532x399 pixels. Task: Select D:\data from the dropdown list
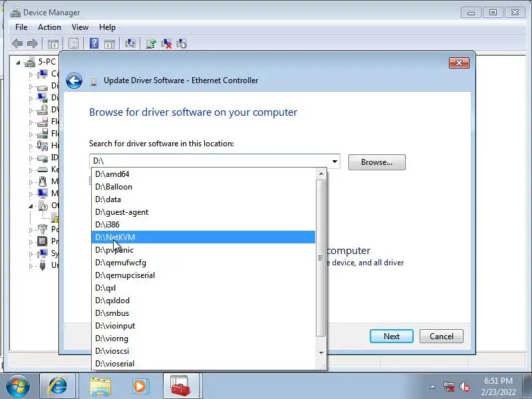pyautogui.click(x=203, y=199)
